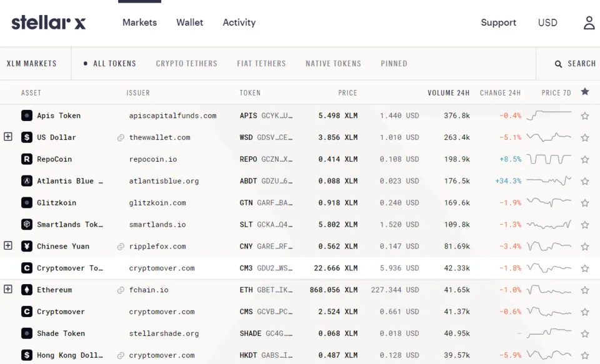Click the Shade Token asset icon
This screenshot has height=364, width=600.
(26, 333)
